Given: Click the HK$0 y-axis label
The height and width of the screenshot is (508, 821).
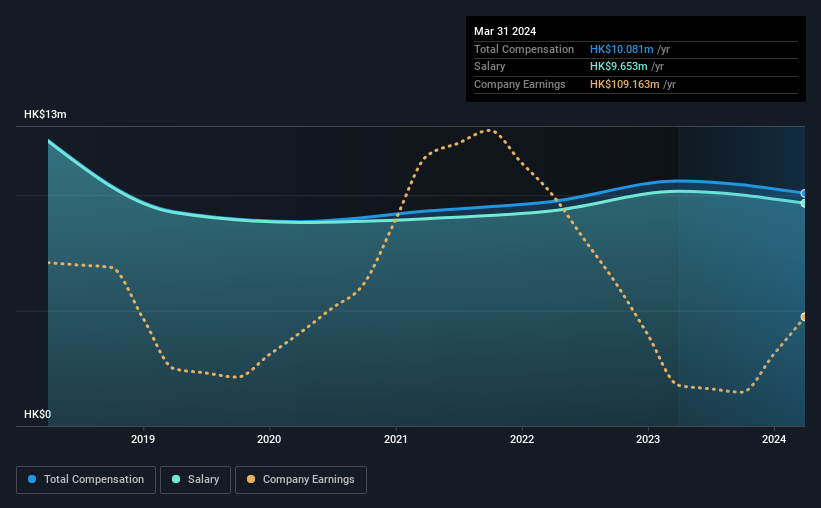Looking at the screenshot, I should pos(37,414).
